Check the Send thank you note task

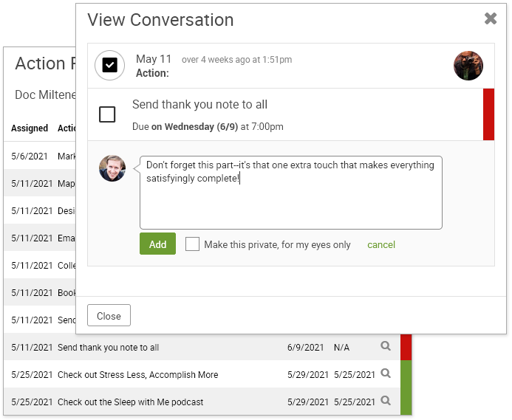click(107, 114)
